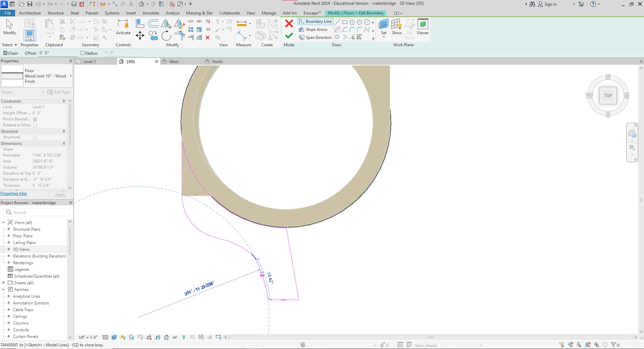This screenshot has width=644, height=349.
Task: Open the Architecture ribbon tab
Action: click(x=30, y=13)
